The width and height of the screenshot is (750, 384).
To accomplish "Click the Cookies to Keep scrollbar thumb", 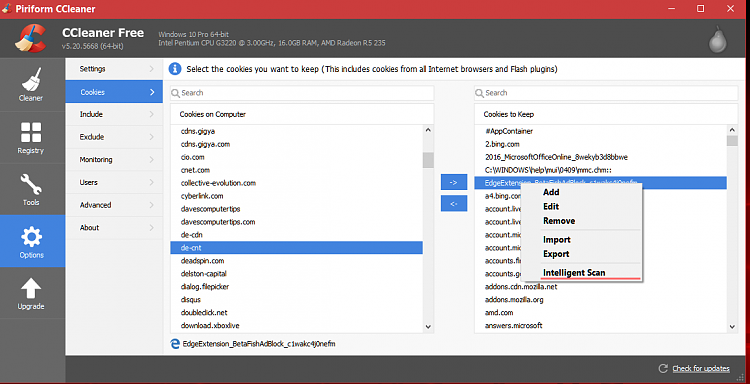I will (x=732, y=141).
